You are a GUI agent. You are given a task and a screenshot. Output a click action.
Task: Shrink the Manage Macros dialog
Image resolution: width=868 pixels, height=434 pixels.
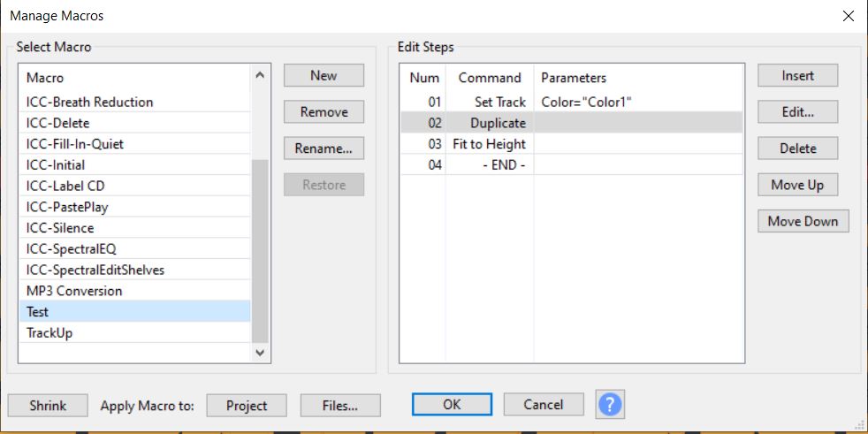(48, 406)
